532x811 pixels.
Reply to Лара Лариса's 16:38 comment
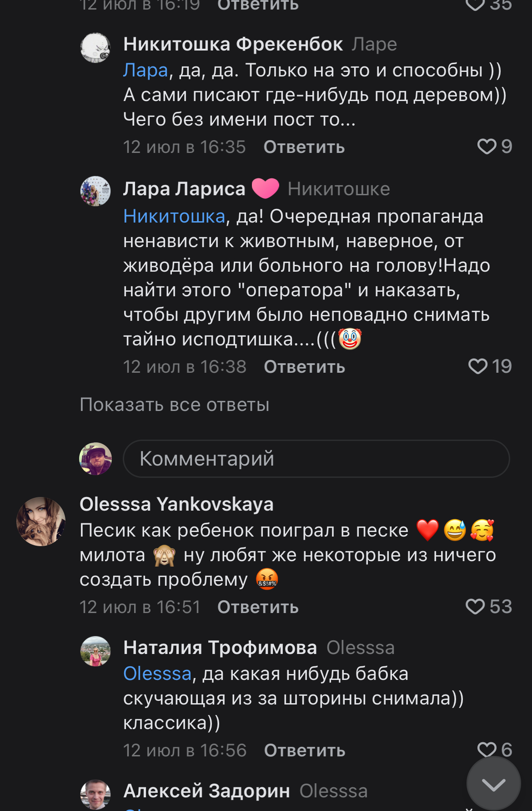coord(305,367)
